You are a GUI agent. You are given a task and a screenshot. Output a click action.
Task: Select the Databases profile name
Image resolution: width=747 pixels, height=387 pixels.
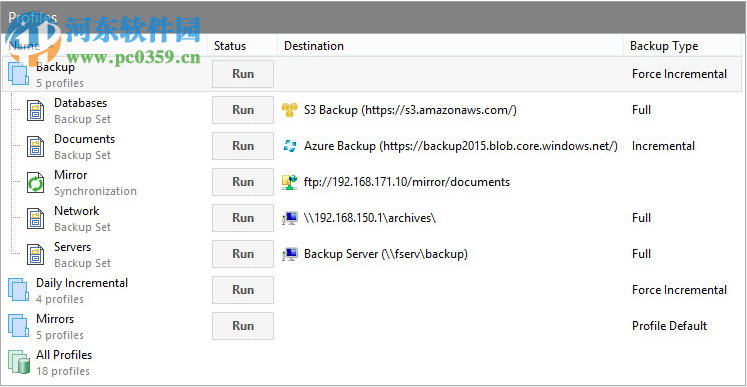click(81, 103)
